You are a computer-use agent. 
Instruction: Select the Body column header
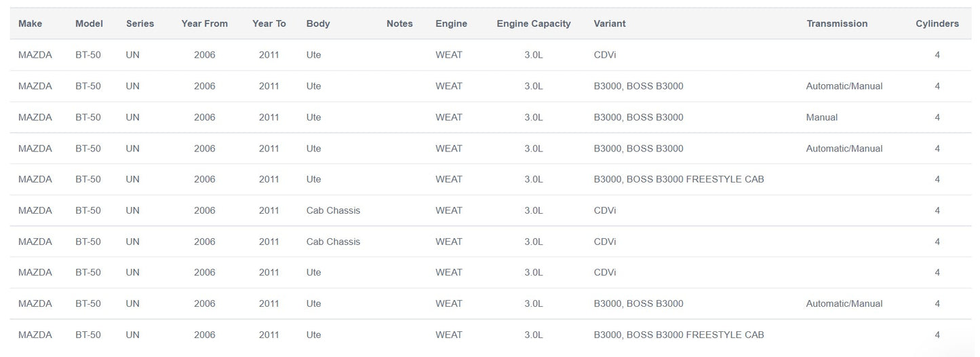pyautogui.click(x=318, y=24)
